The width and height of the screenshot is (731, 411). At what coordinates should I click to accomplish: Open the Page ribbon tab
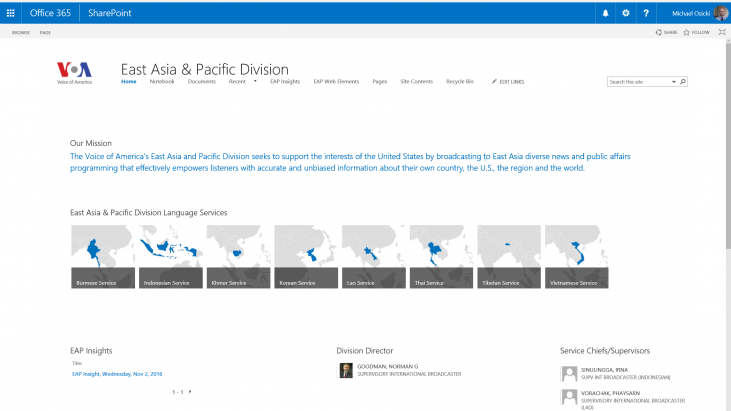coord(45,33)
